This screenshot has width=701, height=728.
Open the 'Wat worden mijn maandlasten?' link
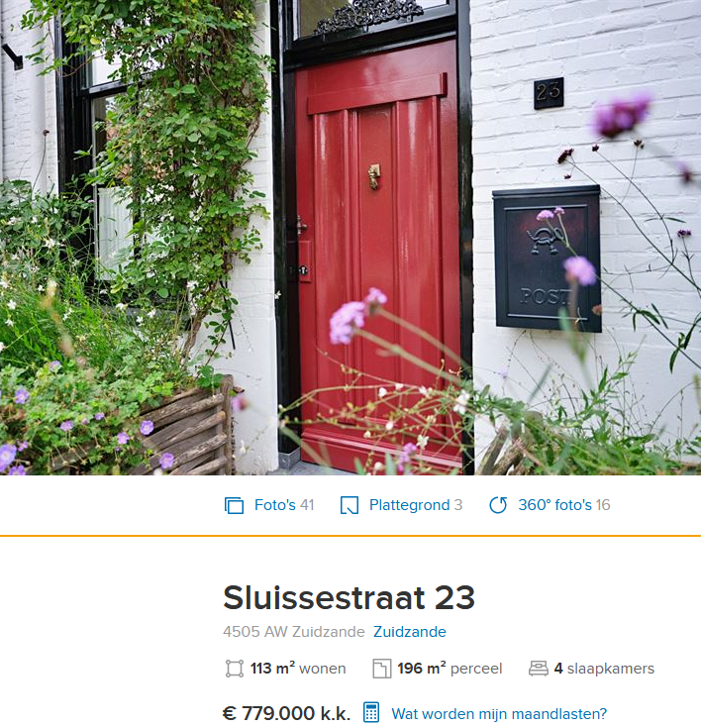tap(499, 713)
